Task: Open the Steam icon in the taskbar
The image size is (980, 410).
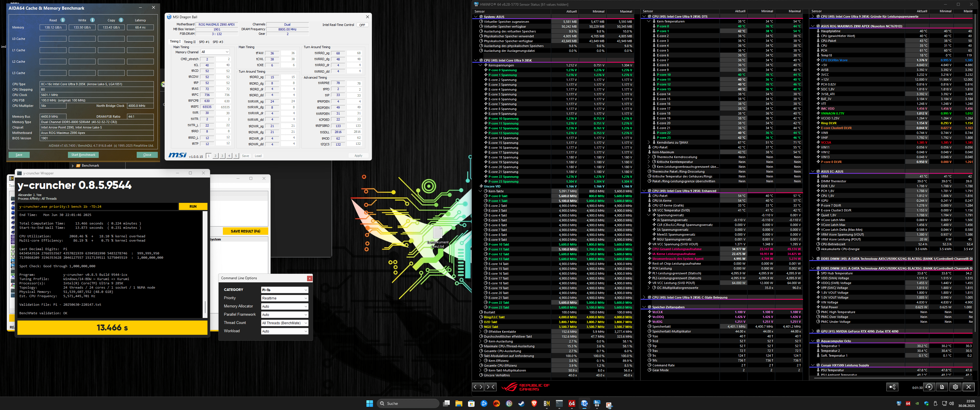Action: 522,403
